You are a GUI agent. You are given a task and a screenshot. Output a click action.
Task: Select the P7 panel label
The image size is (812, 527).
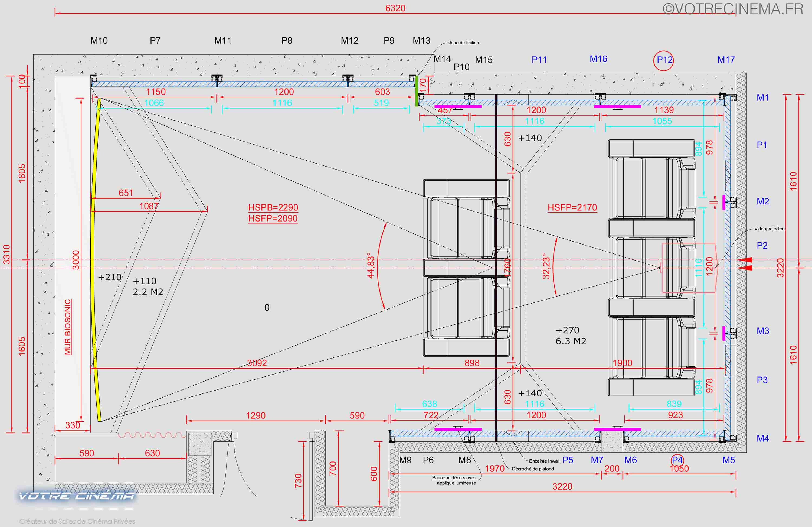coord(155,41)
